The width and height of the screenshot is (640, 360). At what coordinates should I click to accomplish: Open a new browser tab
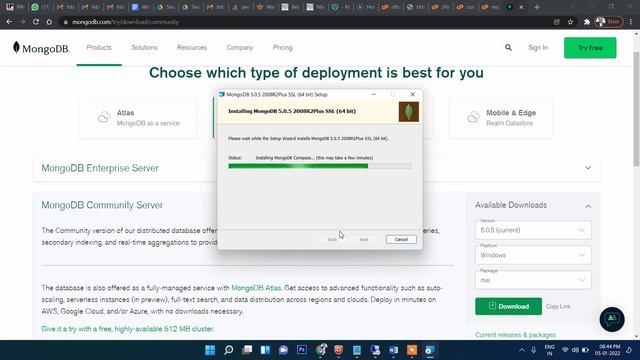pyautogui.click(x=537, y=7)
